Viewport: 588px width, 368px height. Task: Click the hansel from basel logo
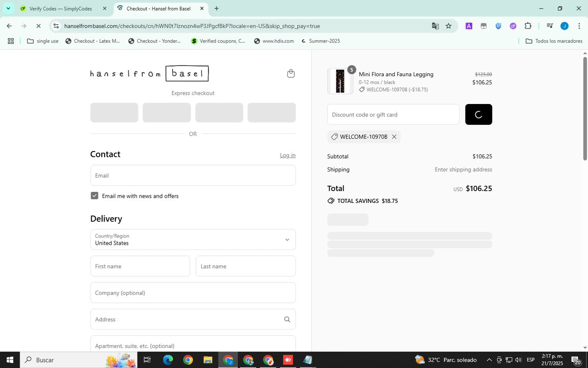click(x=149, y=73)
